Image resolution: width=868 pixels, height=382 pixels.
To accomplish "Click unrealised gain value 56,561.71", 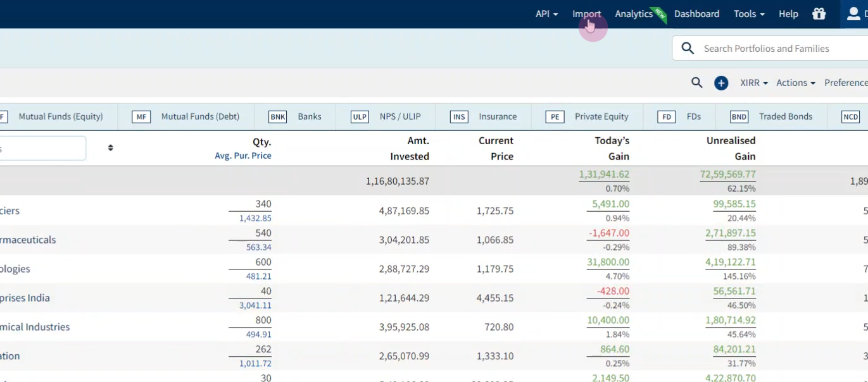I will pyautogui.click(x=734, y=292).
